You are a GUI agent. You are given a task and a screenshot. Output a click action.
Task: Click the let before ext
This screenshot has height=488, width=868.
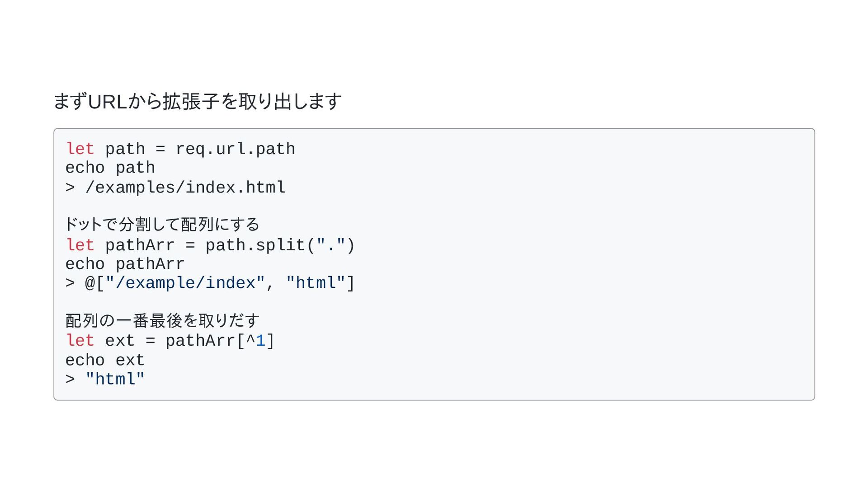(80, 341)
